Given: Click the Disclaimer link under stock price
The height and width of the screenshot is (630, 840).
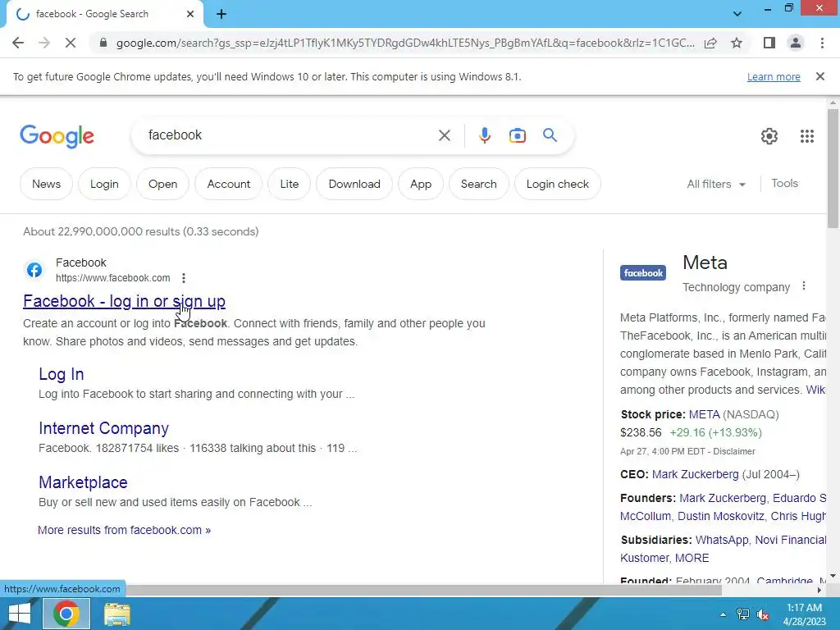Looking at the screenshot, I should click(x=734, y=451).
